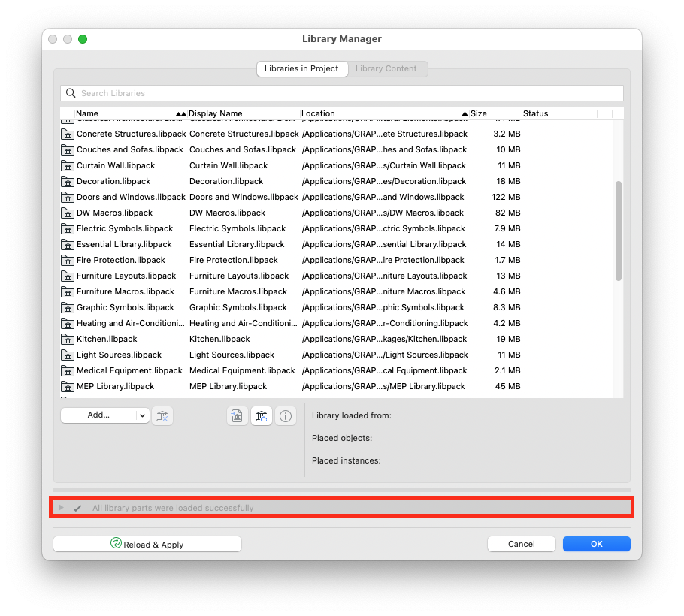Click the library icon beside Electric Symbols.libpack

pos(68,228)
